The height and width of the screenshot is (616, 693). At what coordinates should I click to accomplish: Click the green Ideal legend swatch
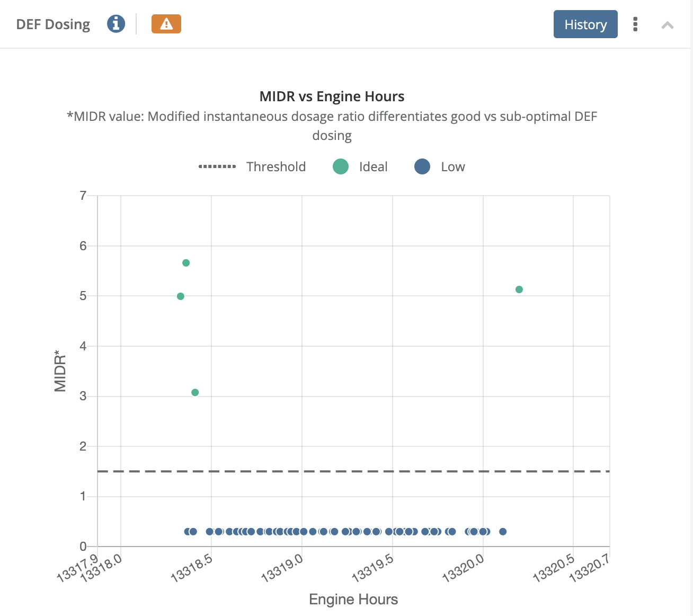(x=341, y=167)
